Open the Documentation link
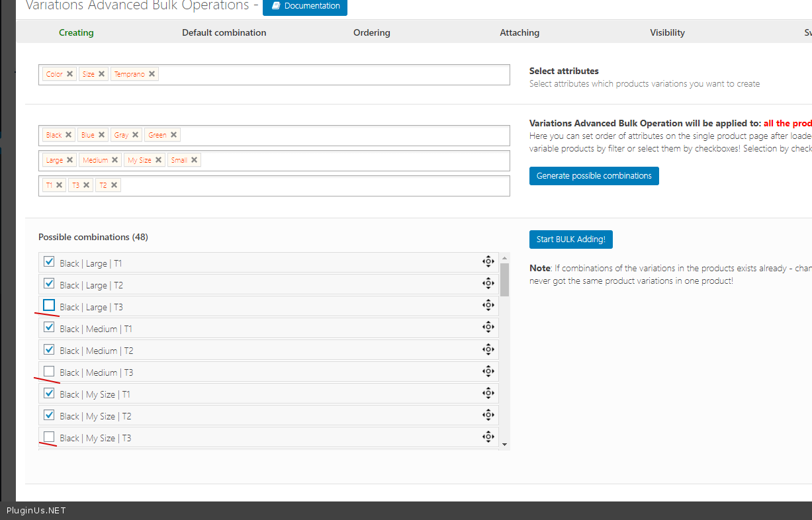 coord(305,6)
